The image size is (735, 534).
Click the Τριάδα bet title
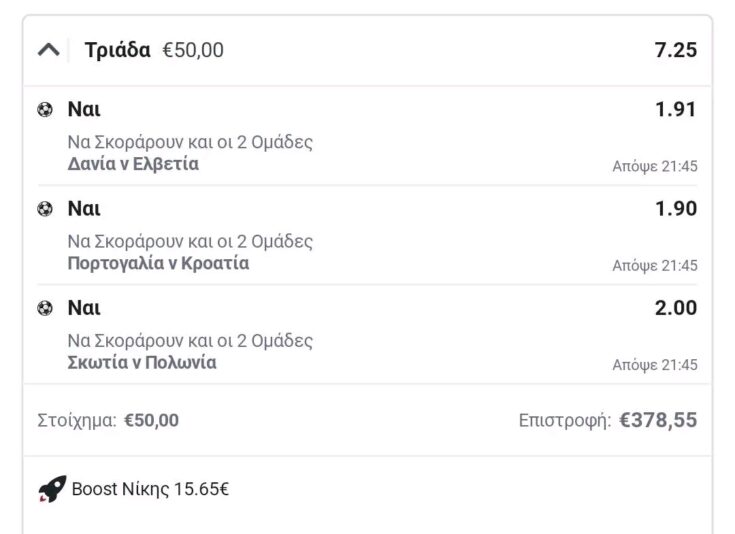pyautogui.click(x=117, y=50)
